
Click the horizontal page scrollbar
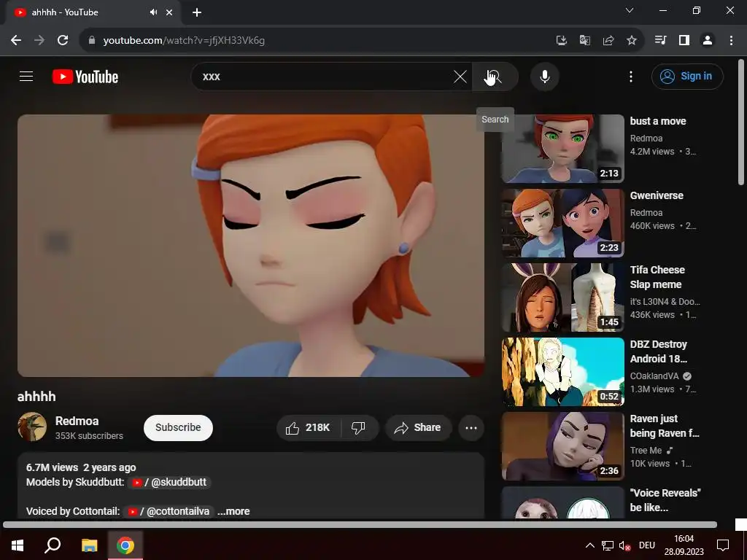360,525
